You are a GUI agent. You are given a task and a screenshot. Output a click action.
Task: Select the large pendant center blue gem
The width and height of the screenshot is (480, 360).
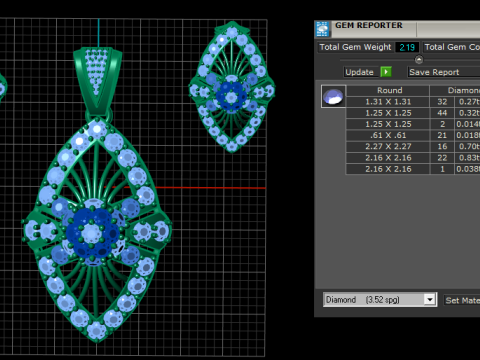pyautogui.click(x=91, y=233)
